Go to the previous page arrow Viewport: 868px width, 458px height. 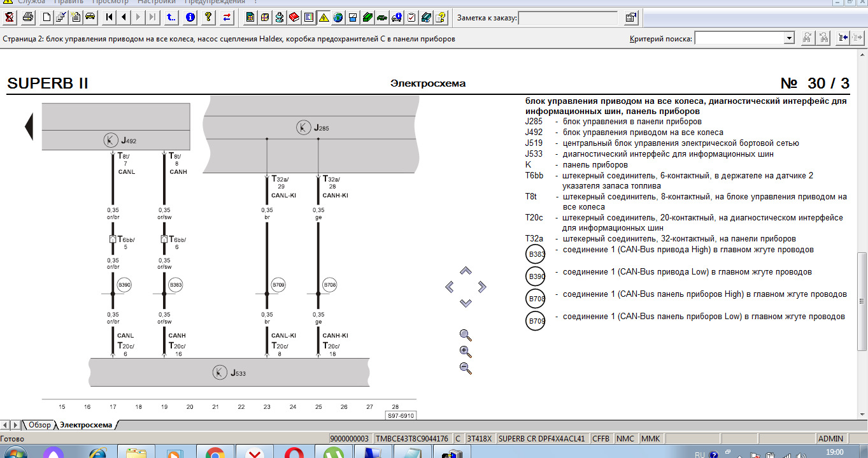click(124, 17)
